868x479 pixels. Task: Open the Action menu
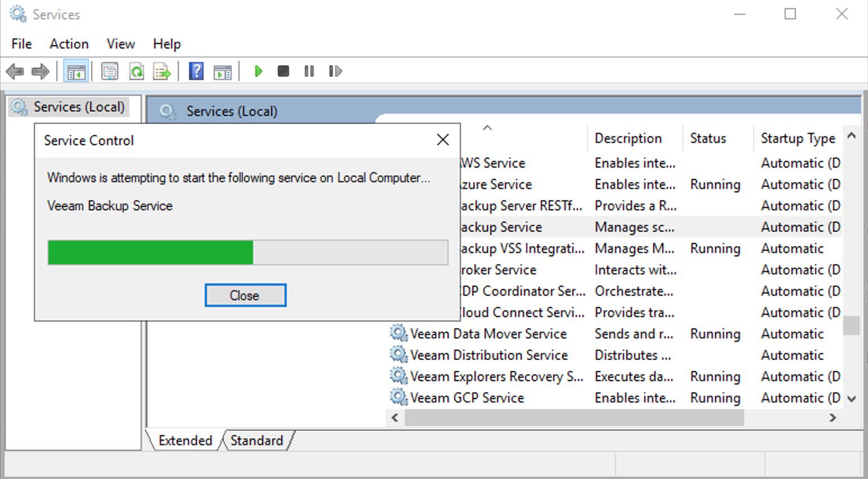coord(69,44)
